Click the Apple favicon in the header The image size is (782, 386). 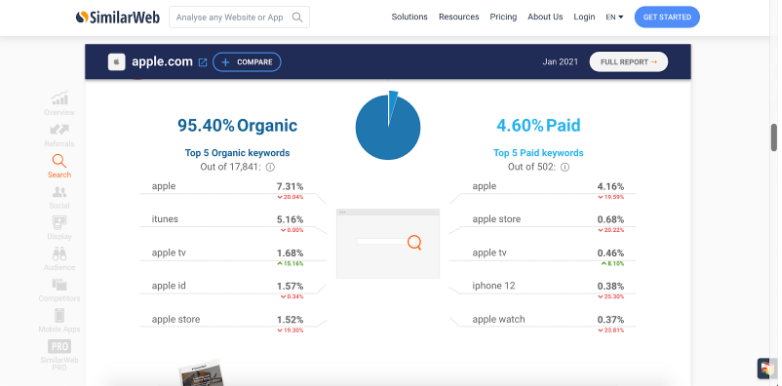[x=117, y=62]
